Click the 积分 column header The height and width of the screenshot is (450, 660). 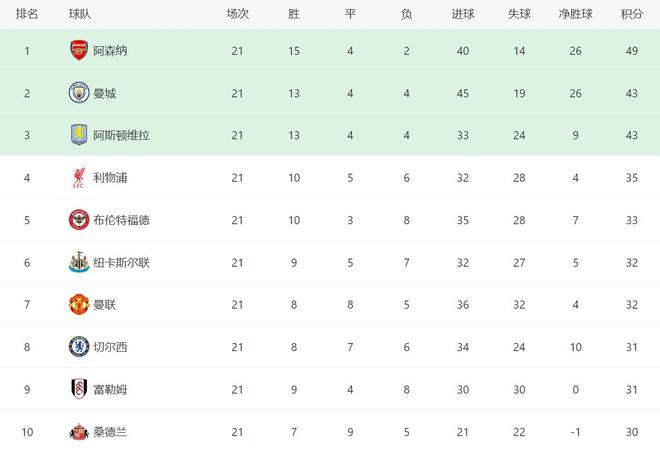point(631,14)
